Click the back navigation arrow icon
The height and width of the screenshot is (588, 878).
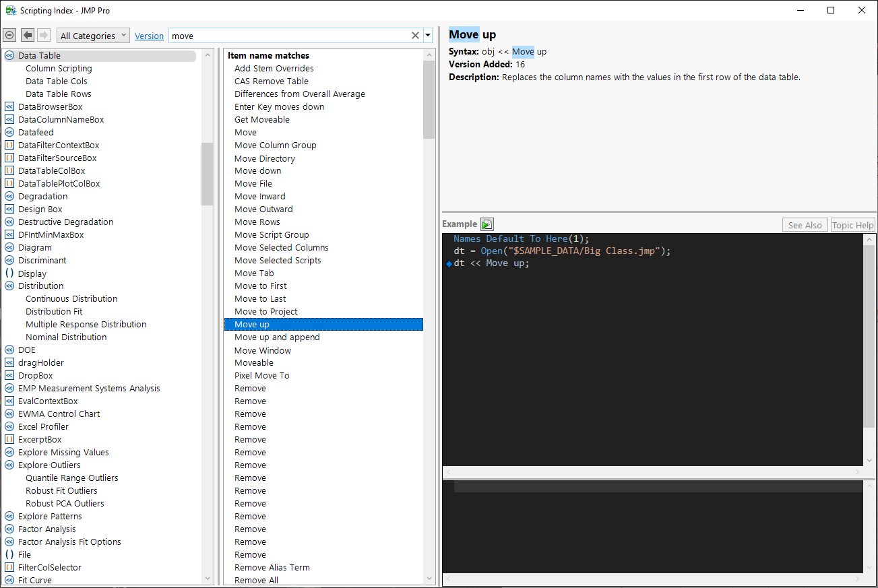pos(26,34)
